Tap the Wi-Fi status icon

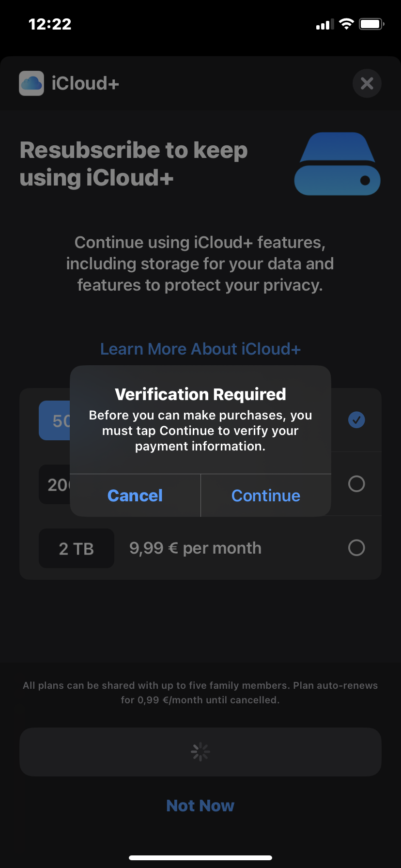pyautogui.click(x=346, y=24)
